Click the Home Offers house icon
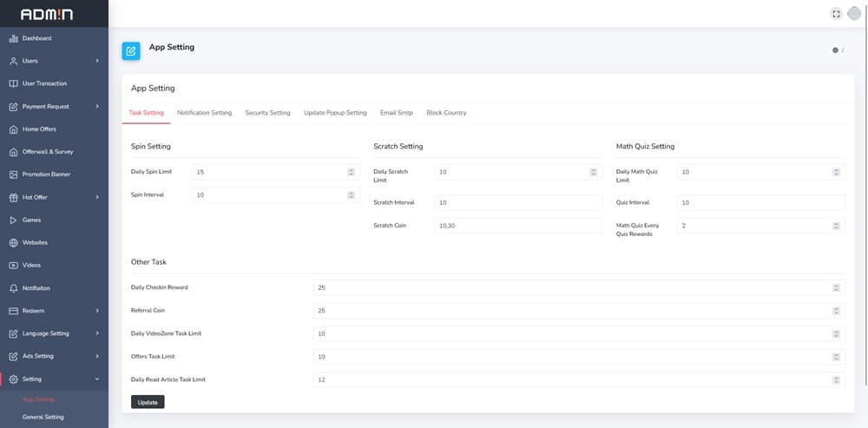Image resolution: width=868 pixels, height=428 pixels. point(14,129)
